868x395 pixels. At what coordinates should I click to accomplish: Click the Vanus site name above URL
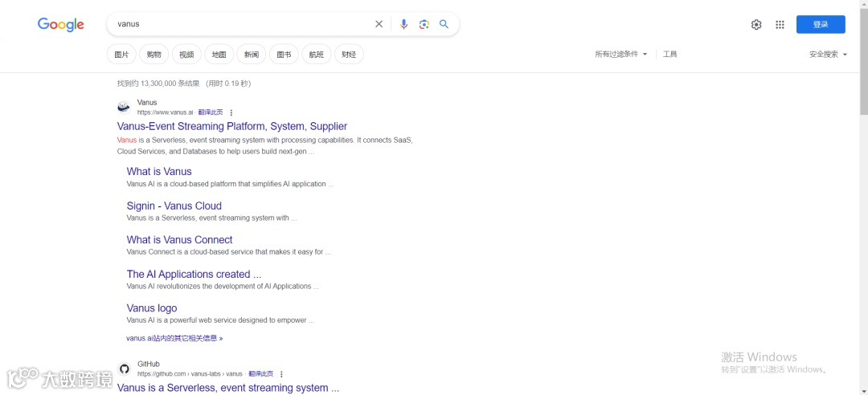[x=147, y=102]
